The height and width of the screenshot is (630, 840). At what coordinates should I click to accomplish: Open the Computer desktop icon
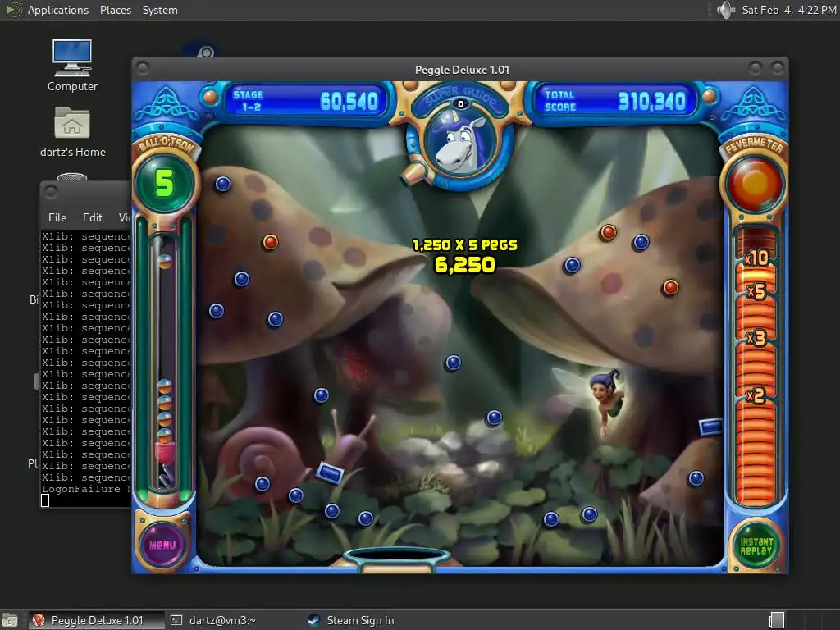click(x=72, y=65)
